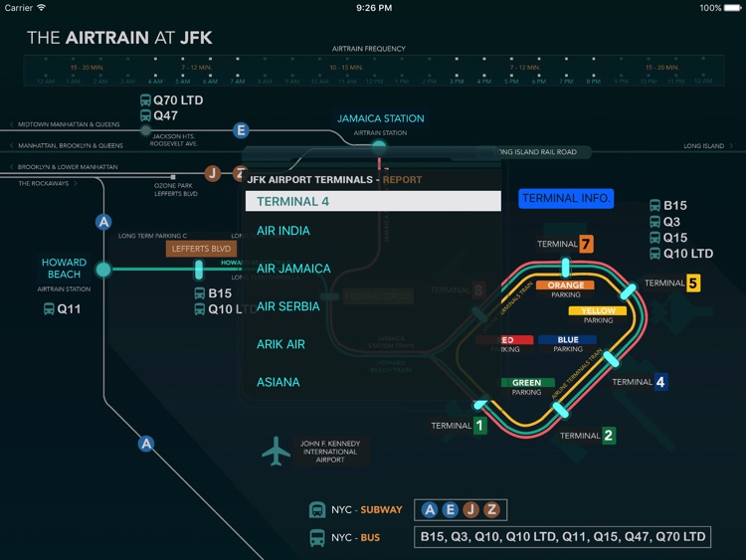Tap the HOWARD BEACH label
746x560 pixels.
pyautogui.click(x=64, y=269)
